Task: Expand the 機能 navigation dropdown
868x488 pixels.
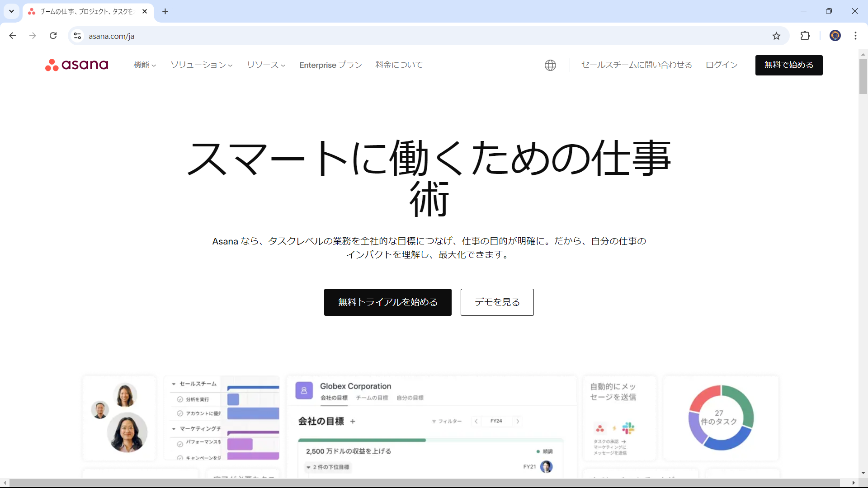Action: pyautogui.click(x=145, y=65)
